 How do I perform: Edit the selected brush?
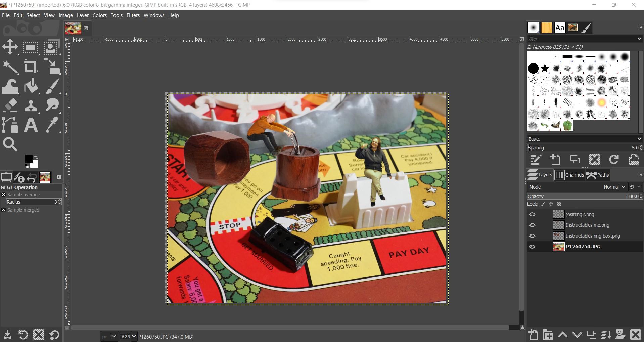[536, 159]
